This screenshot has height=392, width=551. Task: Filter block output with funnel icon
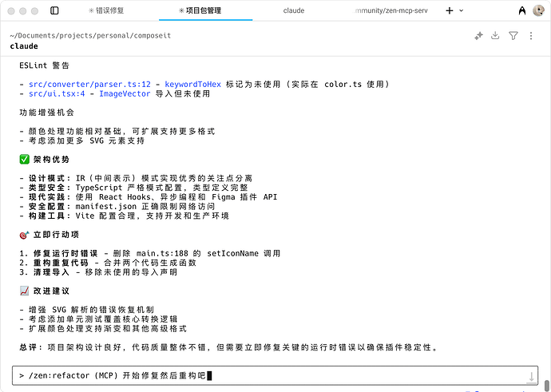(513, 35)
